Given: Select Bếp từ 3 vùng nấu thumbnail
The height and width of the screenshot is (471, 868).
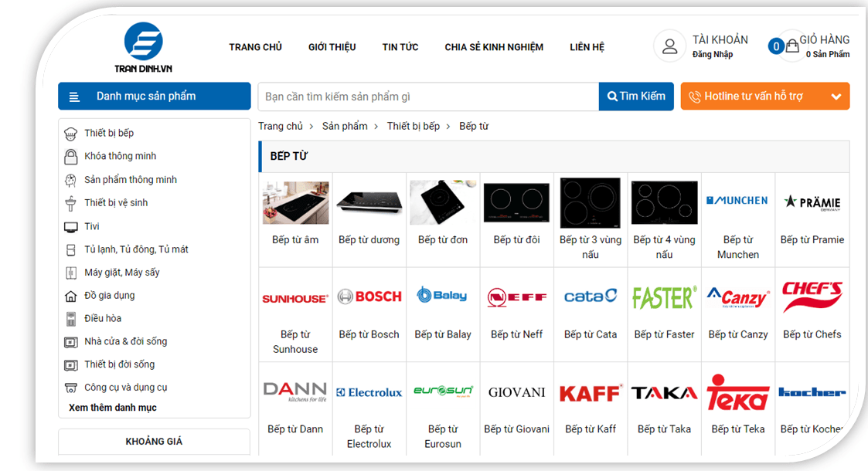Looking at the screenshot, I should pyautogui.click(x=590, y=203).
